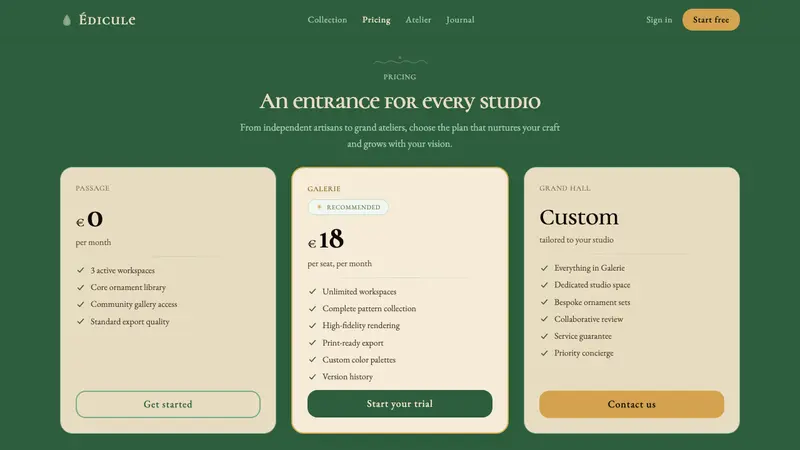
Task: Click checkmark beside Core ornament library
Action: (x=81, y=287)
